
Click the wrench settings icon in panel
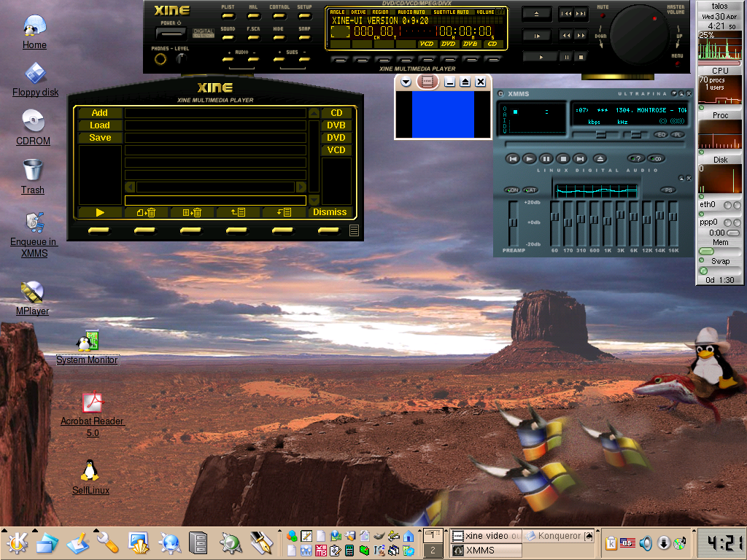(x=108, y=543)
